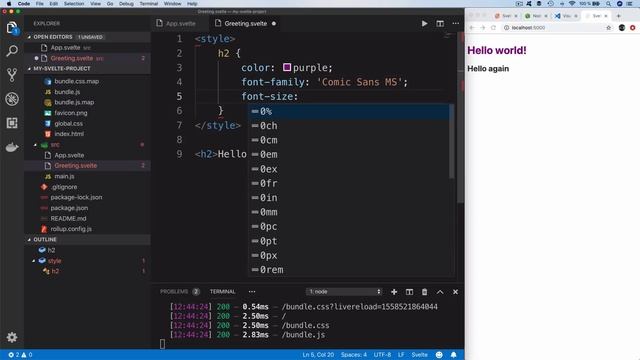The image size is (640, 360).
Task: Split the terminal panel
Action: [x=409, y=292]
